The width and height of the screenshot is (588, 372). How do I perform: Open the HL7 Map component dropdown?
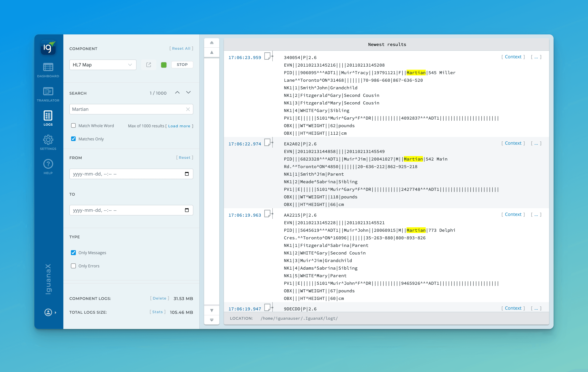103,65
